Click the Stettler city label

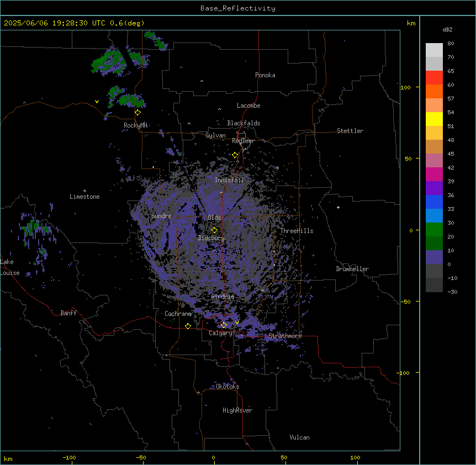tap(350, 131)
